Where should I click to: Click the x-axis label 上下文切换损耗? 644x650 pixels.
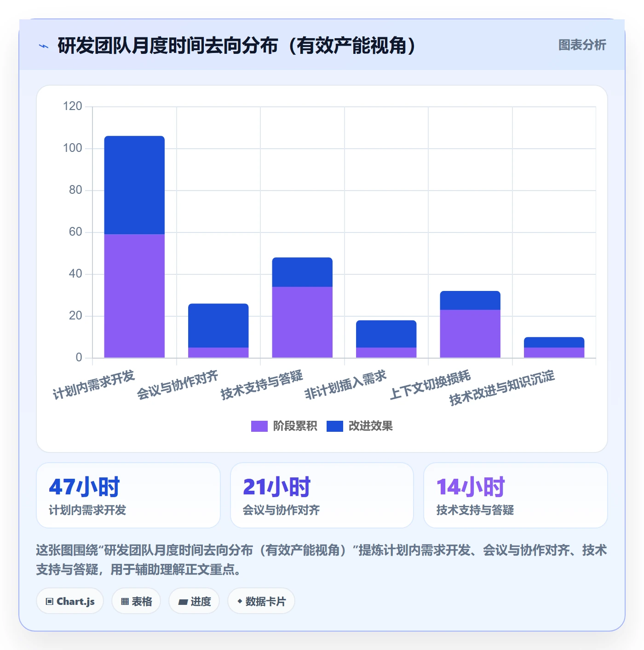(x=430, y=384)
